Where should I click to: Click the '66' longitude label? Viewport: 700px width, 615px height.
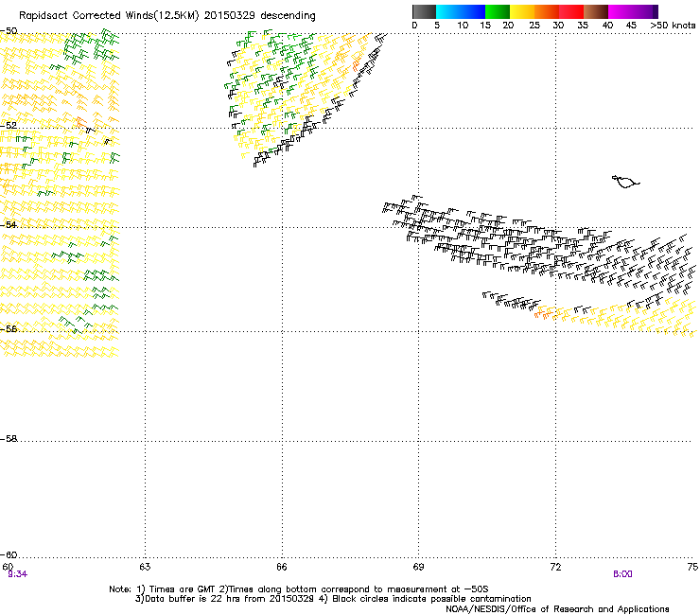pos(282,567)
